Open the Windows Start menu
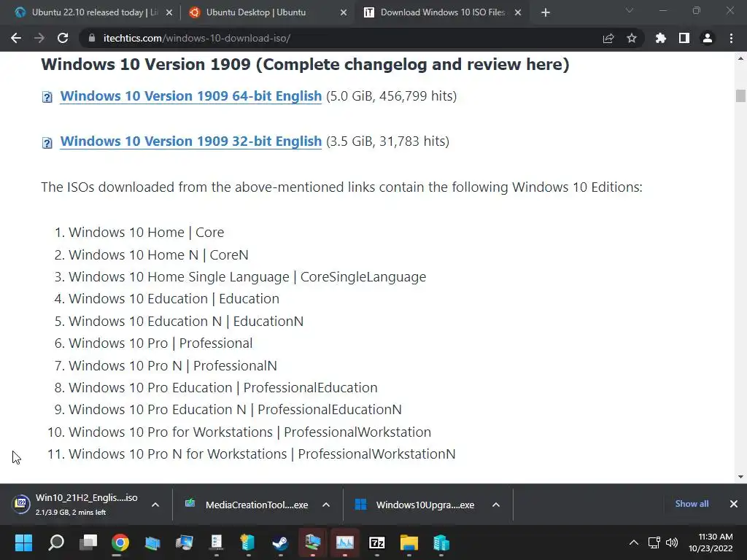The height and width of the screenshot is (560, 747). point(23,542)
